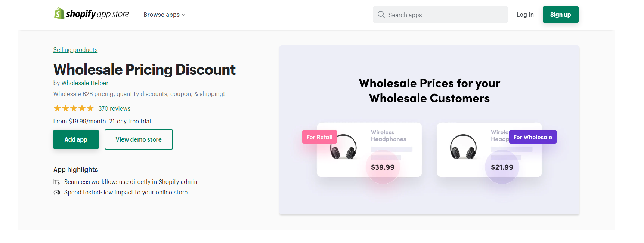Click the View demo store button

pyautogui.click(x=139, y=139)
